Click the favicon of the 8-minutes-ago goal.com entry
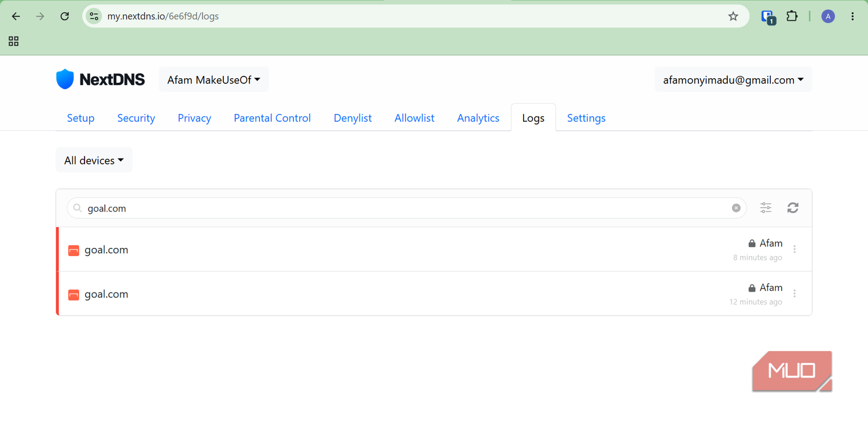Screen dimensions: 868x428 (x=73, y=250)
